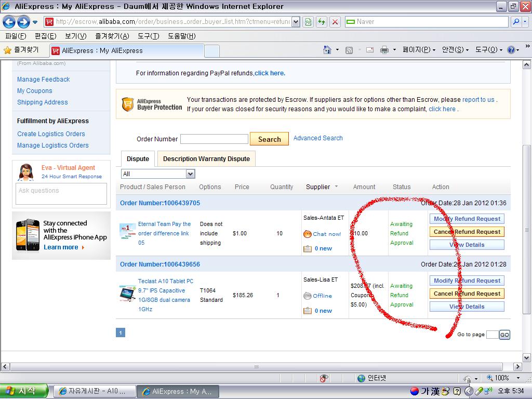This screenshot has height=399, width=532.
Task: Click the vertical scrollbar down arrow
Action: [x=526, y=357]
